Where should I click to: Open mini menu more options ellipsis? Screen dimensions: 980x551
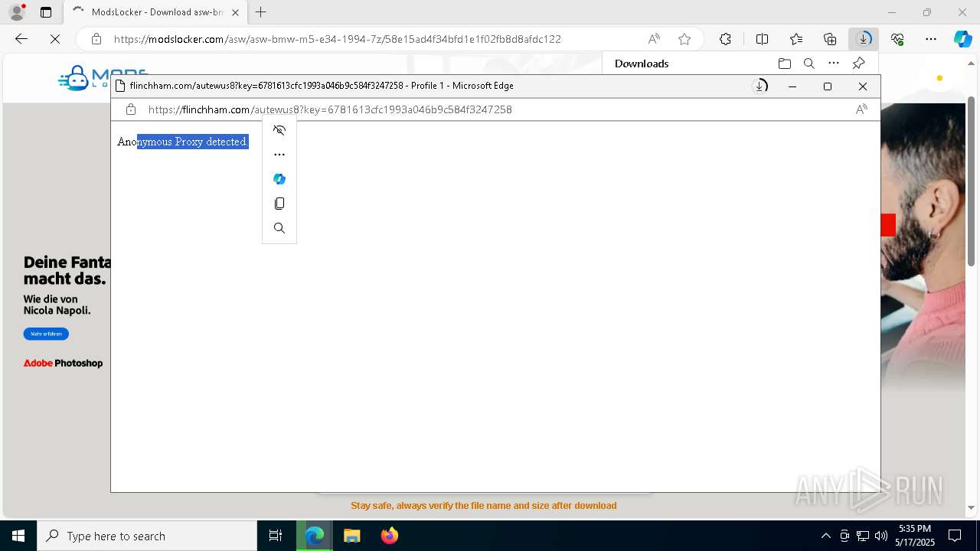(279, 155)
